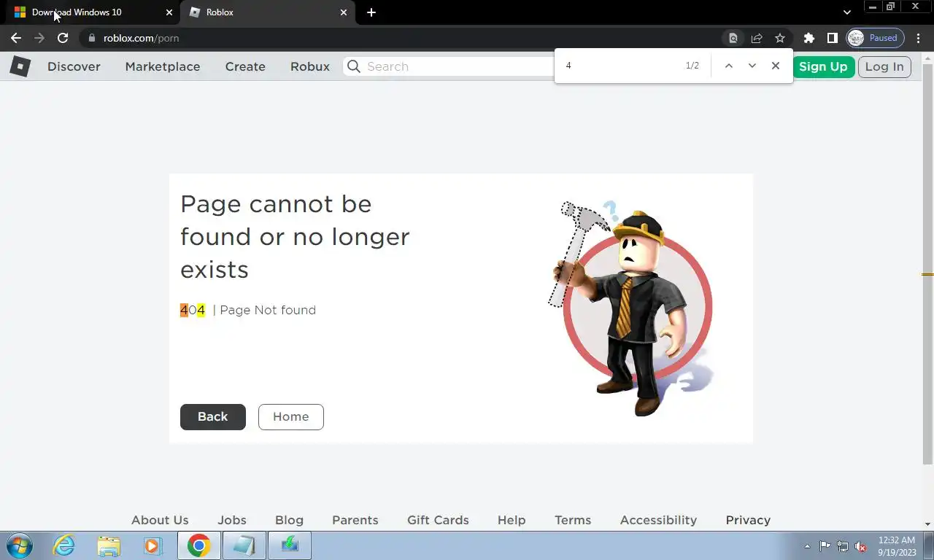
Task: Click the padlock site info icon
Action: 91,38
